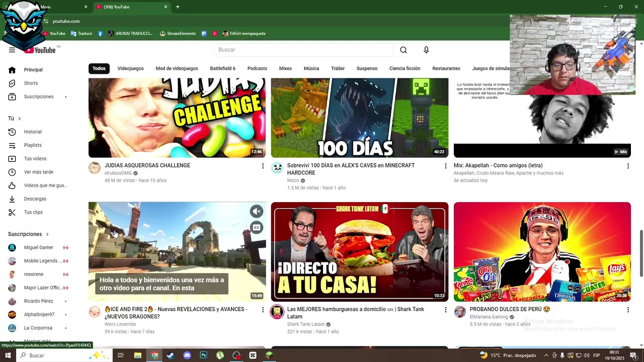
Task: Open the 100 DÍAS Minecraft thumbnail
Action: tap(360, 118)
